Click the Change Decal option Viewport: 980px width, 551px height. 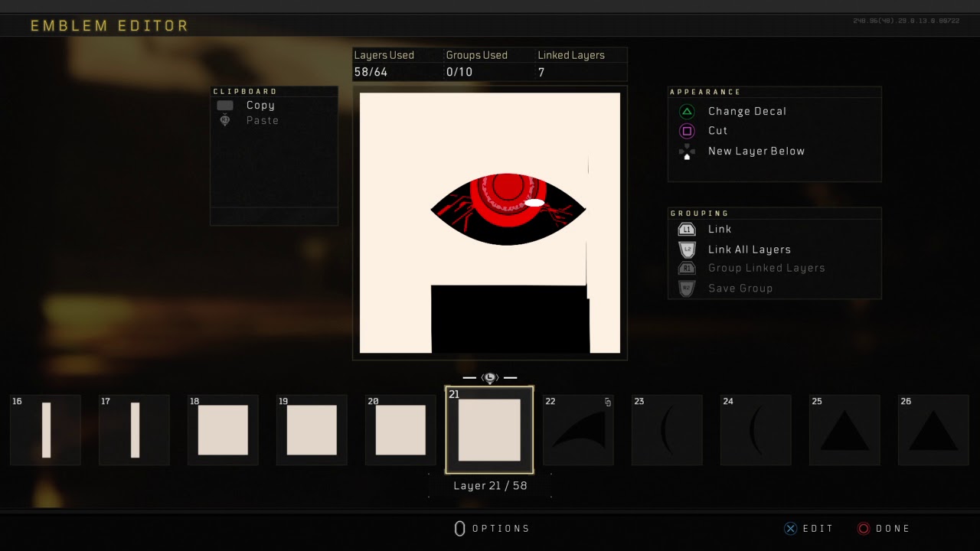pos(746,111)
